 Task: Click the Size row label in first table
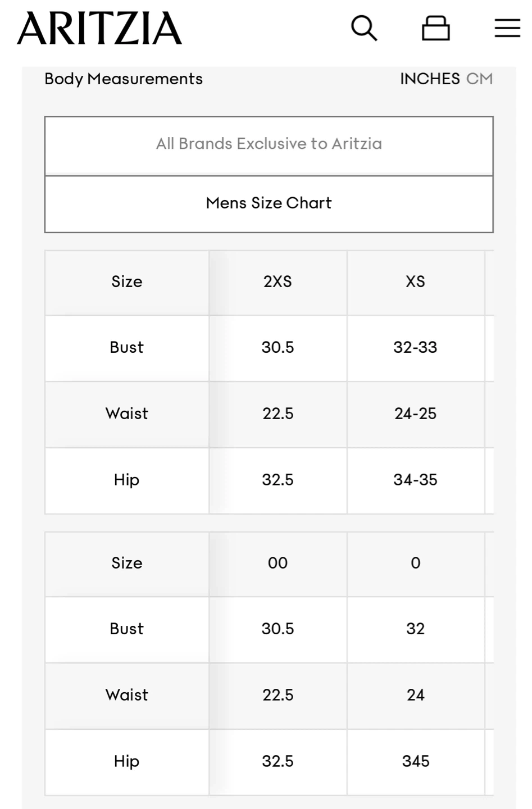[127, 281]
